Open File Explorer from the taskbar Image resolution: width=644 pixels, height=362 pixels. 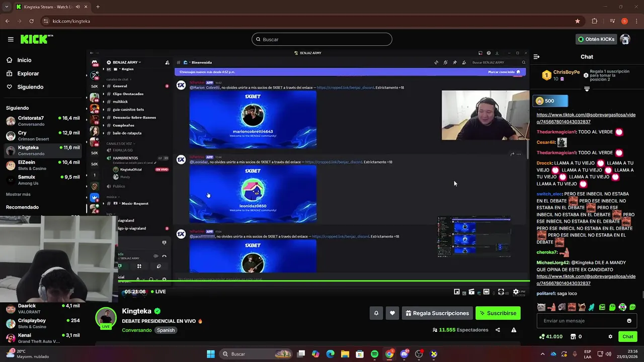point(345,354)
